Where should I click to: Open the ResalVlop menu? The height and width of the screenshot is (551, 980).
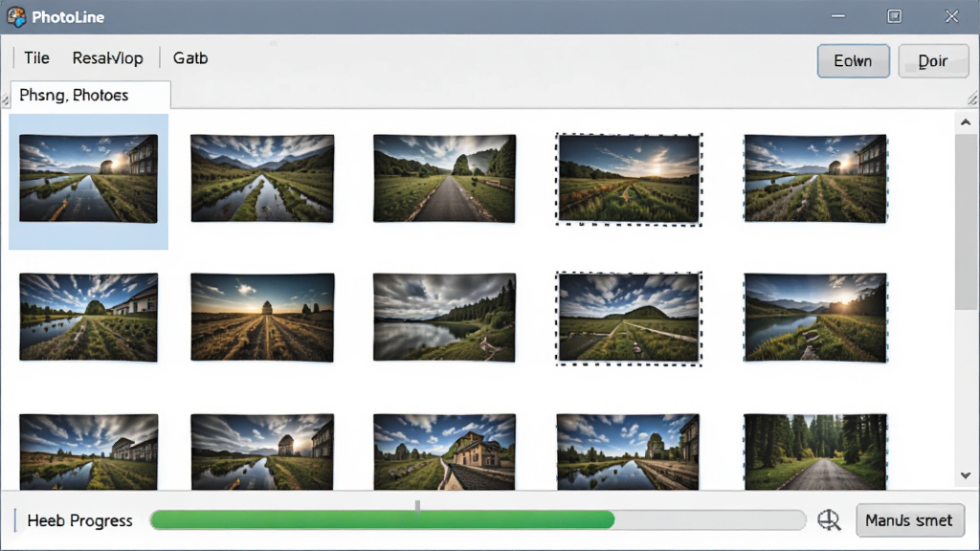click(107, 58)
